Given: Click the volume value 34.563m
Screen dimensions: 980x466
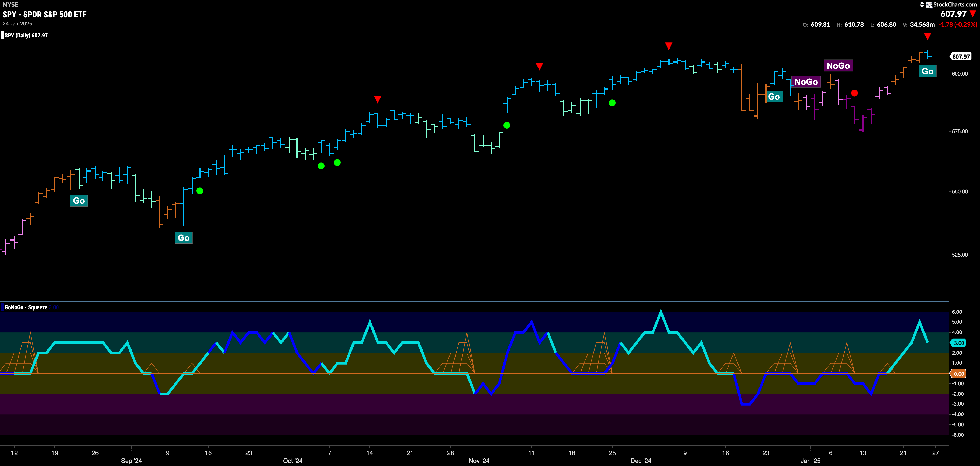Looking at the screenshot, I should pyautogui.click(x=922, y=24).
